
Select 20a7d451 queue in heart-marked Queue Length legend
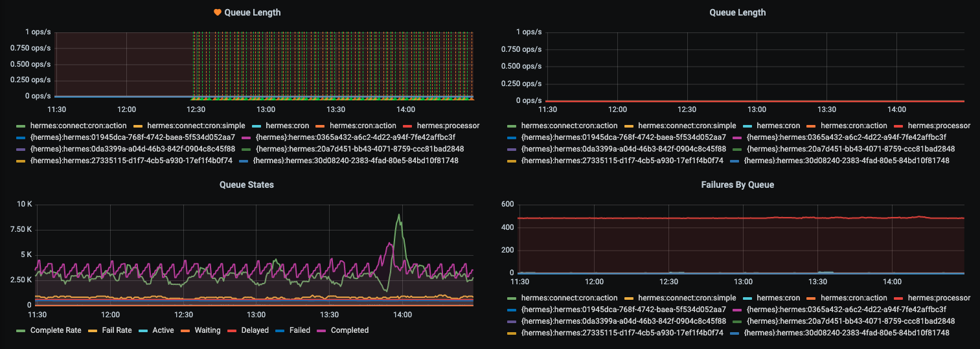click(359, 149)
